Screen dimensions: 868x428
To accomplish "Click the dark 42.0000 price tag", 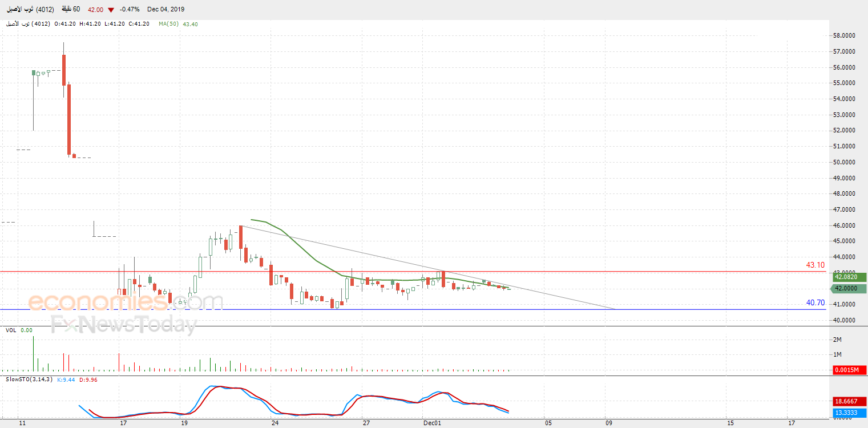I will (849, 289).
